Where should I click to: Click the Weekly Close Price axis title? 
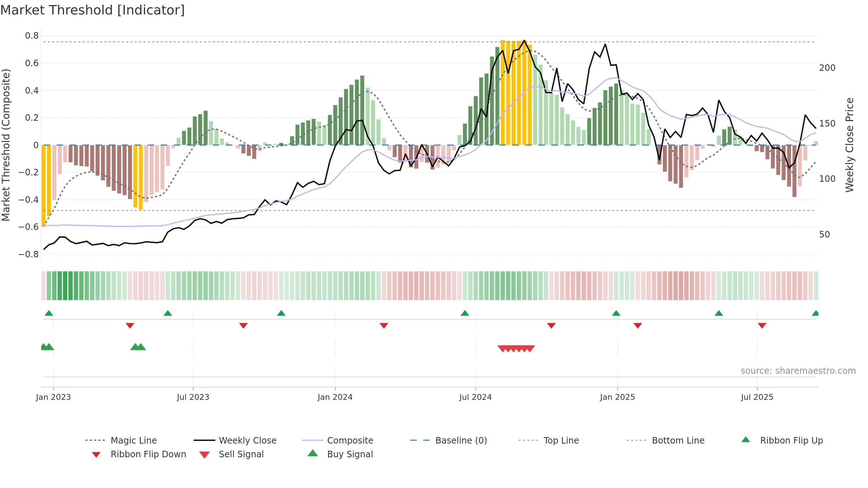(x=850, y=145)
